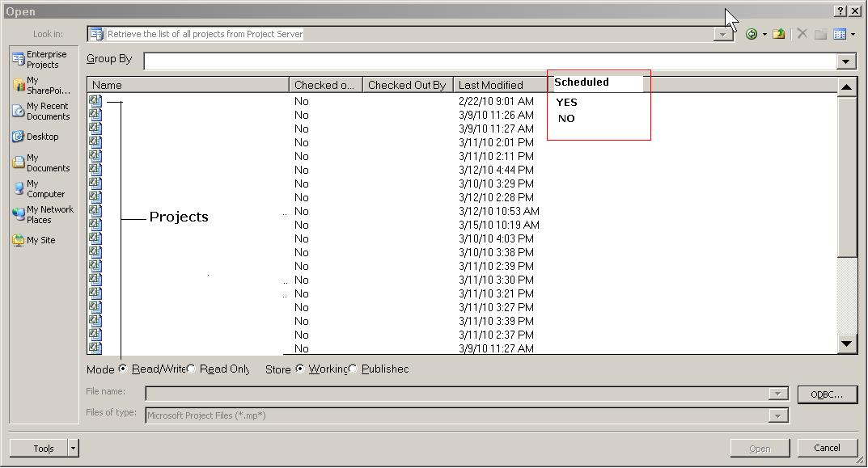Click the Up One Level folder icon
This screenshot has width=868, height=468.
coord(778,34)
